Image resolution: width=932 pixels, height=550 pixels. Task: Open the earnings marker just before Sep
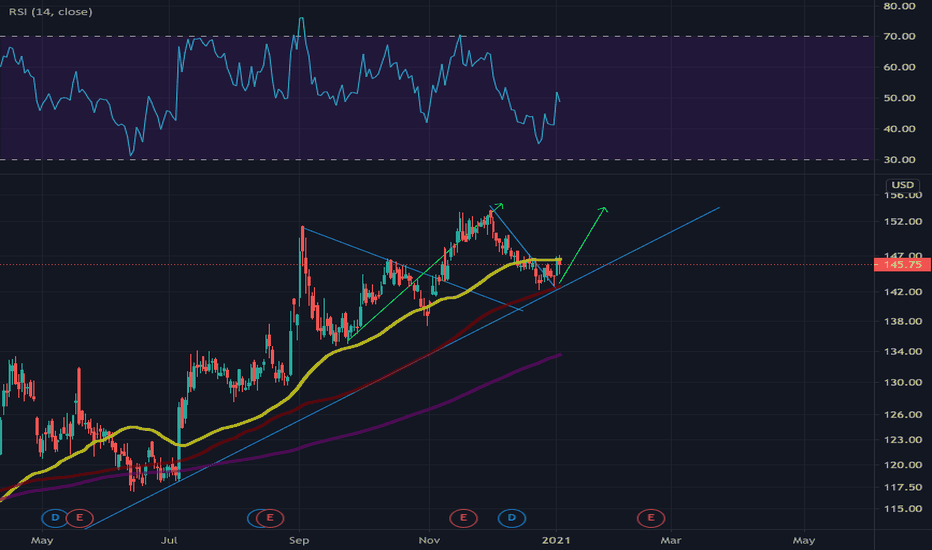pos(269,518)
